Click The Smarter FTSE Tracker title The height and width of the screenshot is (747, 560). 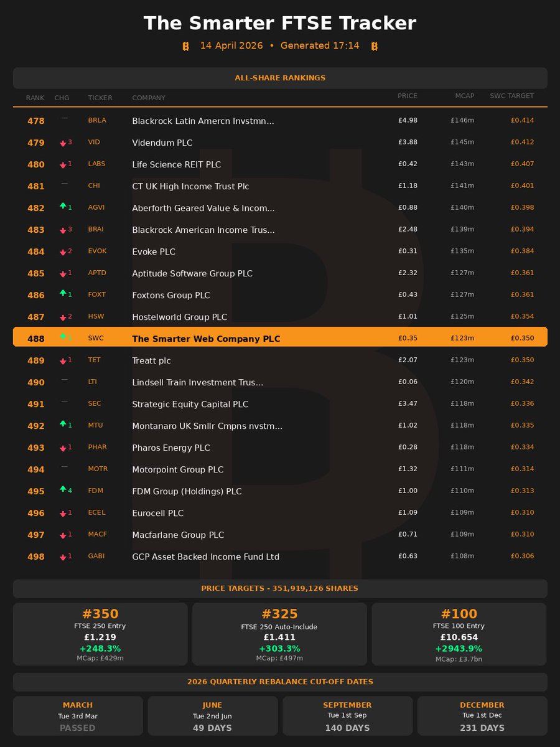(280, 23)
